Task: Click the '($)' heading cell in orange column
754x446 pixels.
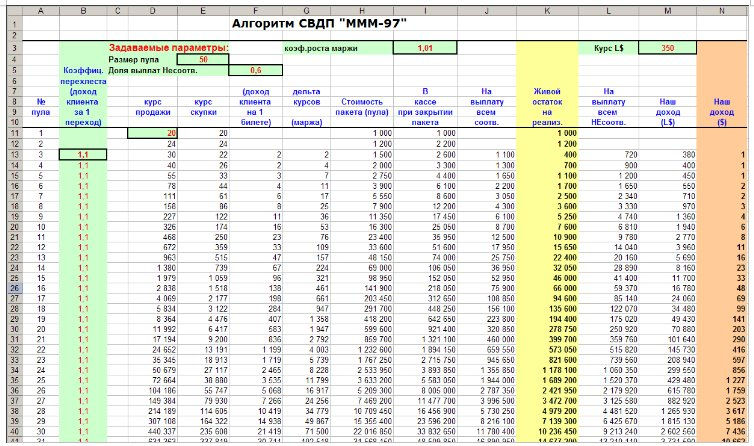Action: 722,122
